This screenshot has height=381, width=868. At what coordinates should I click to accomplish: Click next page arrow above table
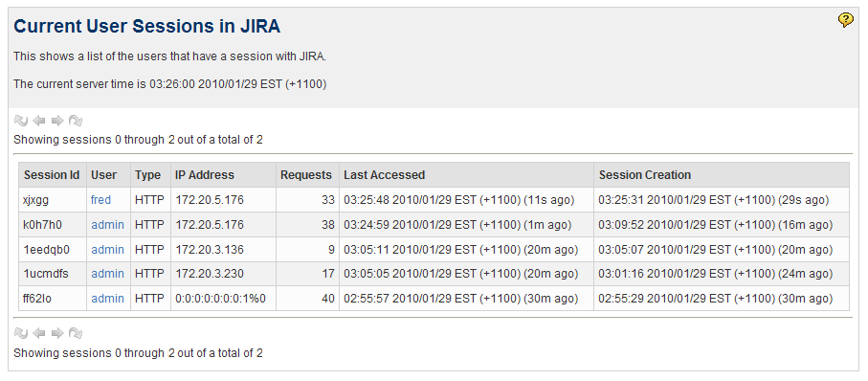point(57,121)
